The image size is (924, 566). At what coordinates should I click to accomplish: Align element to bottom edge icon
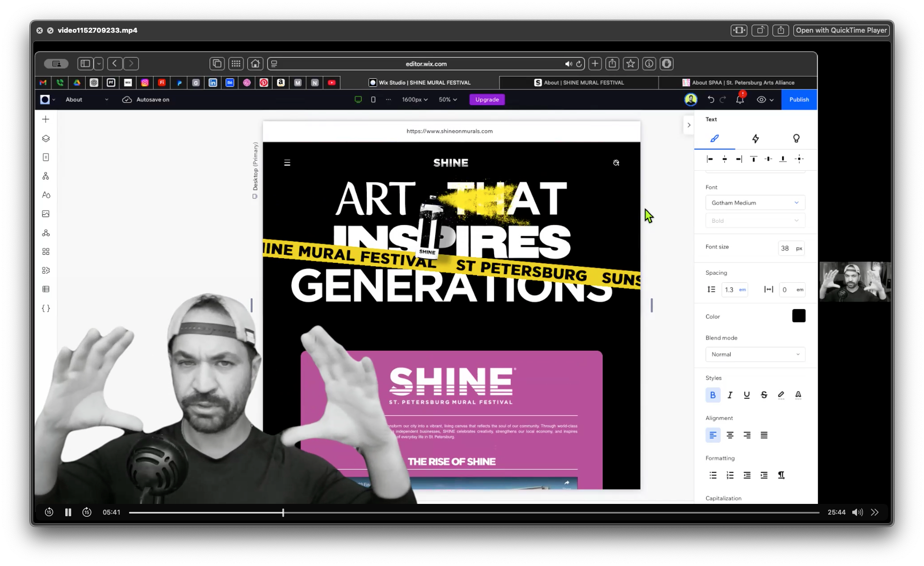point(783,159)
